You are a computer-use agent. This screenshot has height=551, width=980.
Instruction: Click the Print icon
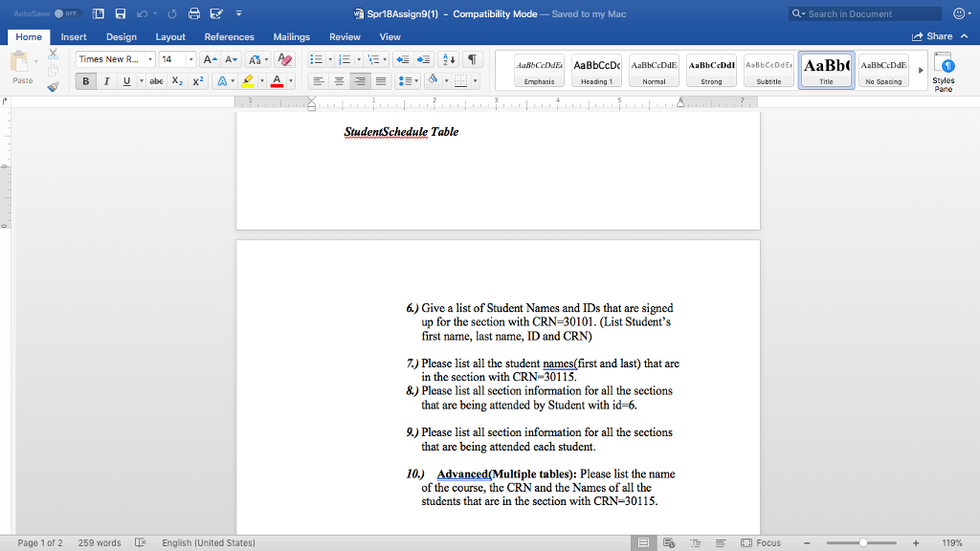click(194, 13)
